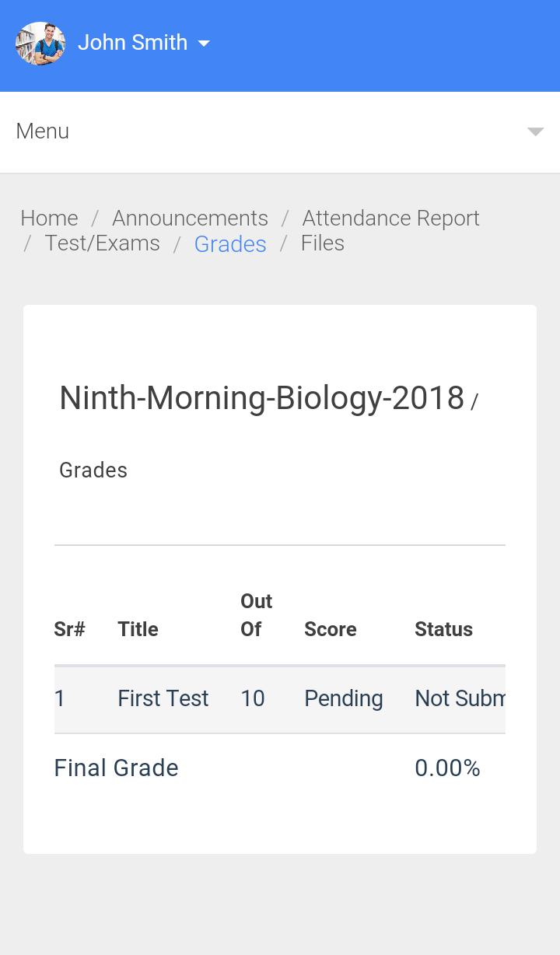The width and height of the screenshot is (560, 955).
Task: Open the Menu bar label
Action: 43,131
